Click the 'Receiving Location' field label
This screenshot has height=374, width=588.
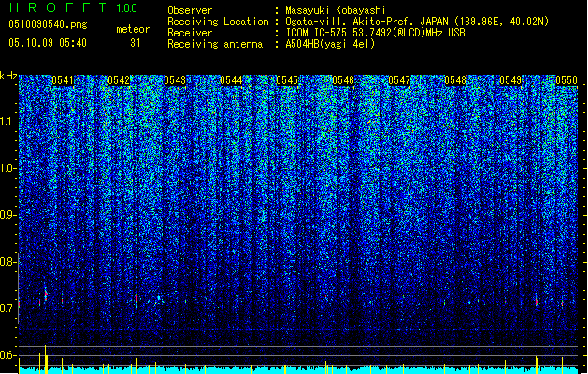tap(218, 22)
